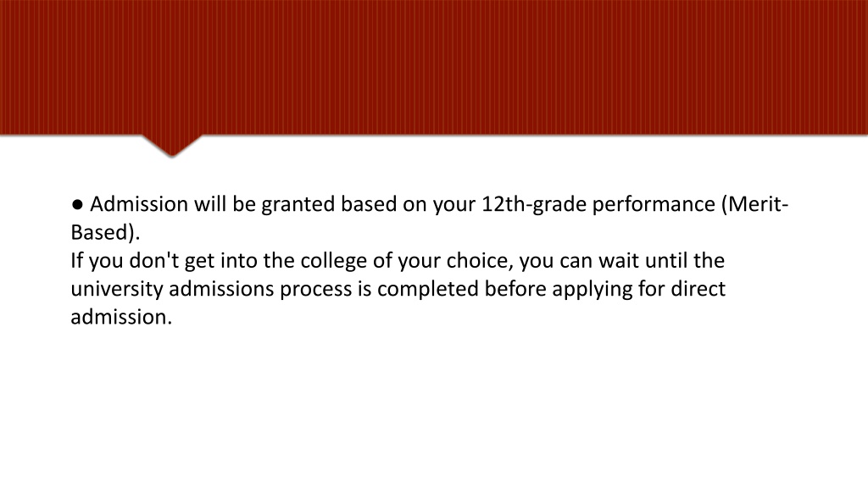Screen dimensions: 868x488
Task: Click the word "performance"
Action: click(654, 206)
